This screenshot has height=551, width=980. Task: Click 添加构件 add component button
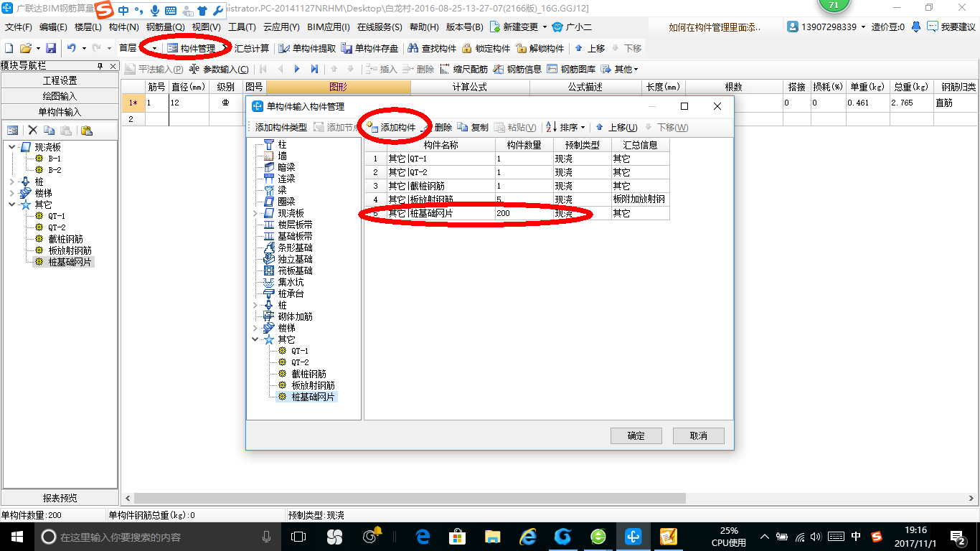(391, 127)
